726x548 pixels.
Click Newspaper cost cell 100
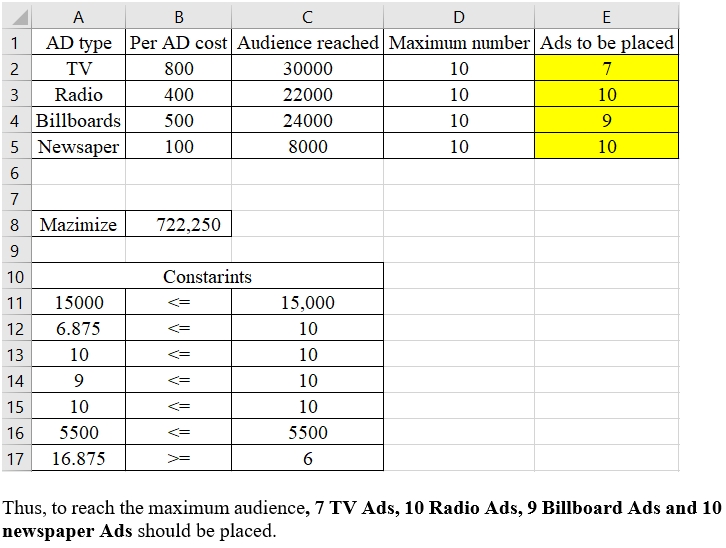[x=178, y=146]
